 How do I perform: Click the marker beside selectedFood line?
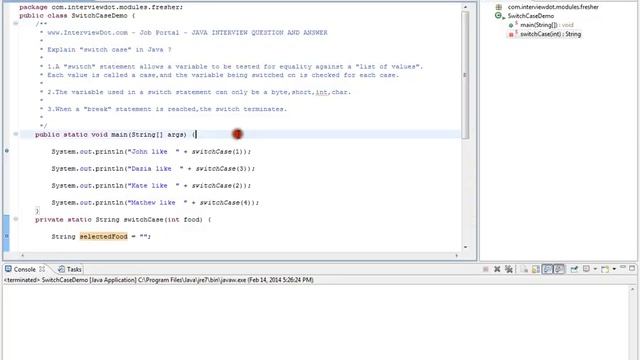7,236
